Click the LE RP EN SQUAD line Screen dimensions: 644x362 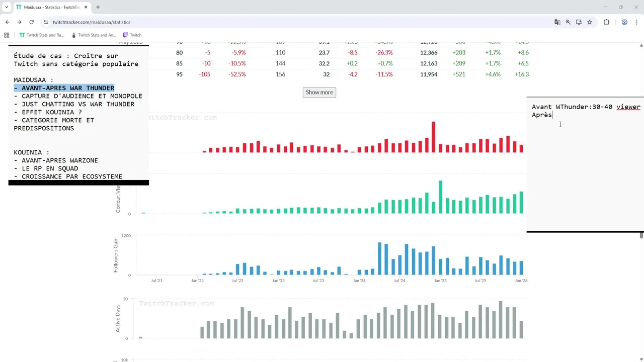coord(46,168)
